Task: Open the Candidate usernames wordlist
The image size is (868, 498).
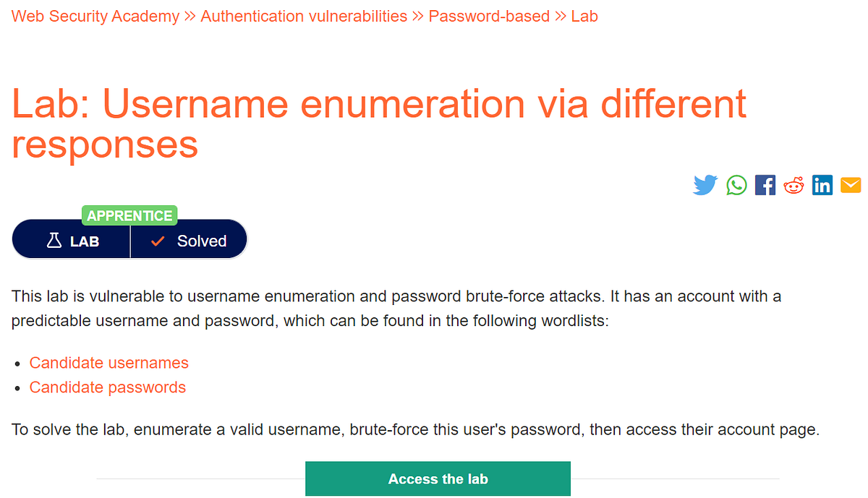Action: coord(109,363)
